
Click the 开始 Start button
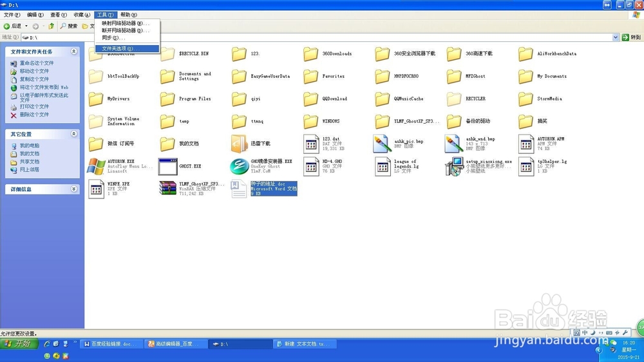[19, 344]
